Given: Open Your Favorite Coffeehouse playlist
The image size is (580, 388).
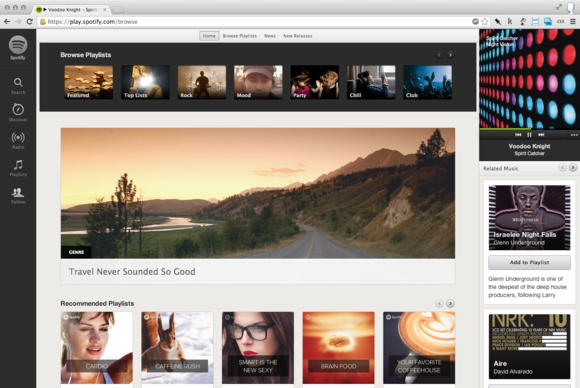Looking at the screenshot, I should tap(419, 348).
